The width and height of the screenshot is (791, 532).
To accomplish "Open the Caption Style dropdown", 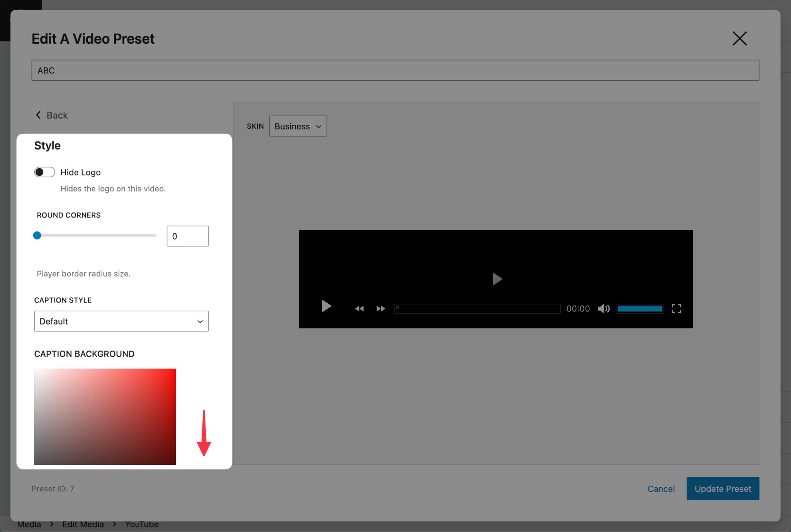I will [121, 321].
